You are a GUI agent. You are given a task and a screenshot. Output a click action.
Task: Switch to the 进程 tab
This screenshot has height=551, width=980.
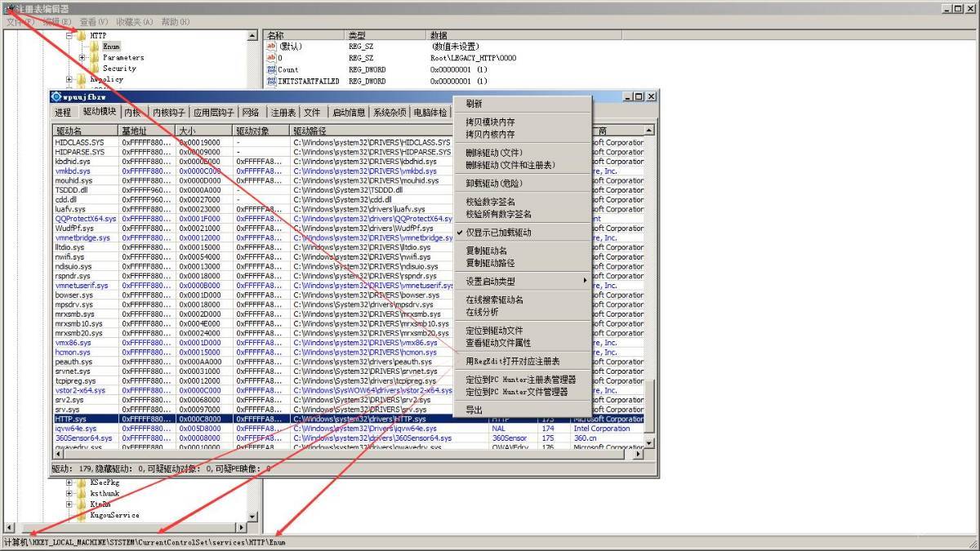[63, 112]
